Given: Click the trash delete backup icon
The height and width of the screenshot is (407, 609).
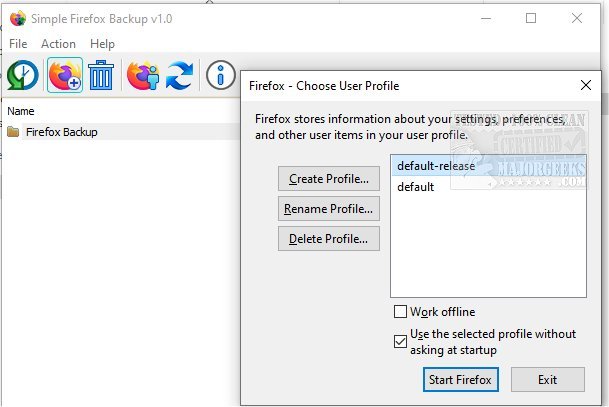Looking at the screenshot, I should [101, 75].
